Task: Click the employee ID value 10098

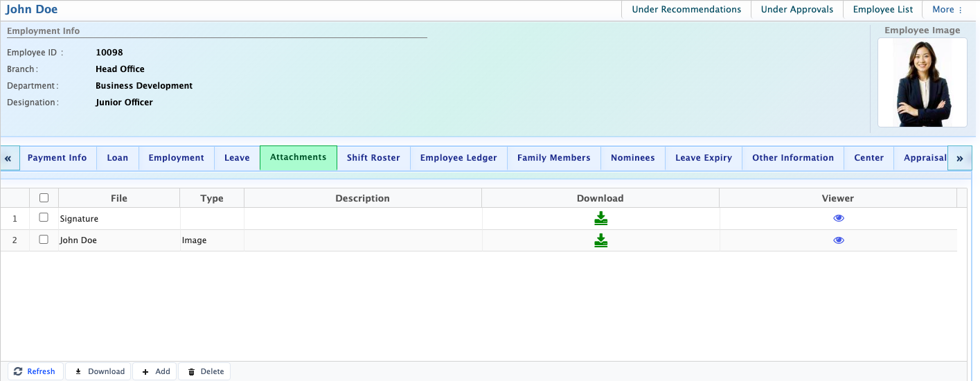Action: point(109,53)
